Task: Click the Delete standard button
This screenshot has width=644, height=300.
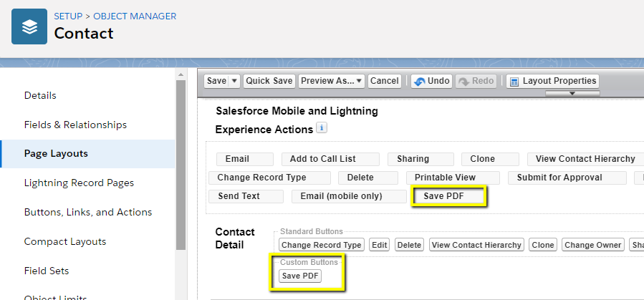Action: click(x=410, y=245)
